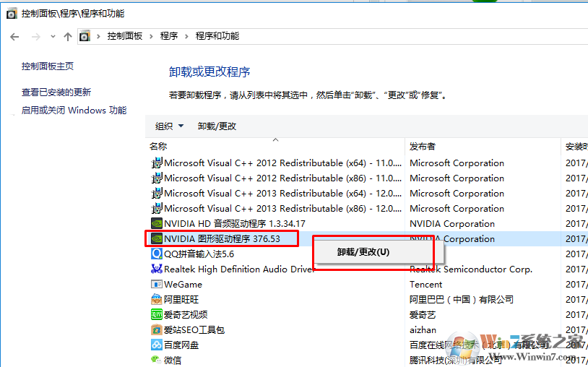Select Microsoft Visual C++ 2013 Redistributable (x64) row
This screenshot has width=588, height=367.
coord(282,194)
